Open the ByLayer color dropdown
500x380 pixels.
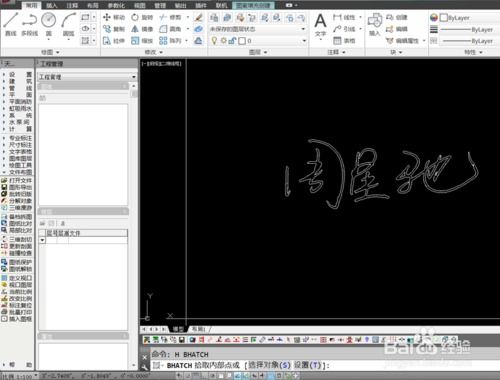(469, 17)
